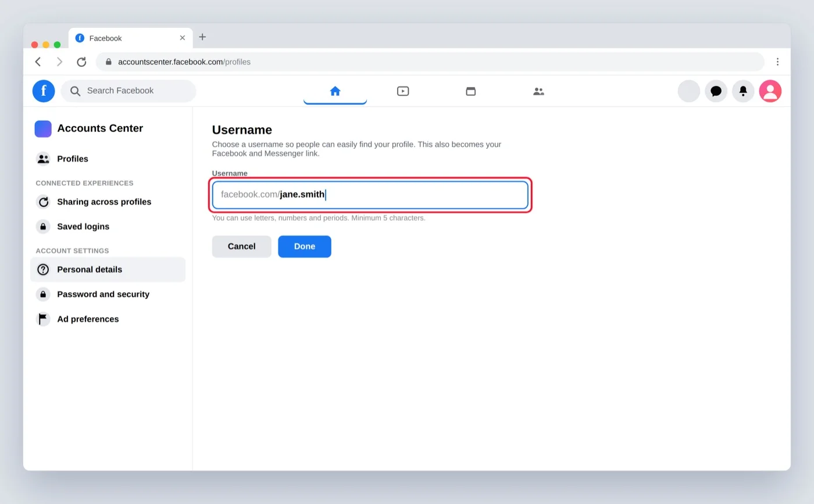Screen dimensions: 814x504
Task: Open the Watch video tab icon
Action: tap(403, 91)
